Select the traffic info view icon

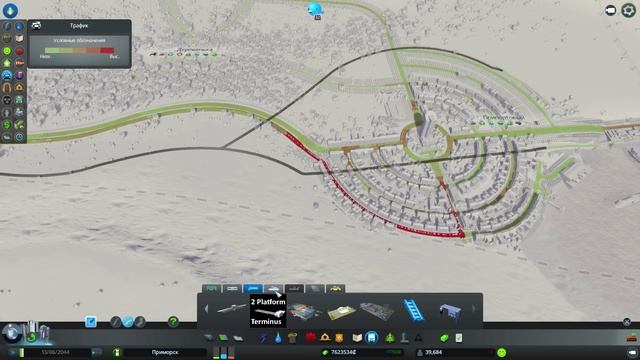7,75
